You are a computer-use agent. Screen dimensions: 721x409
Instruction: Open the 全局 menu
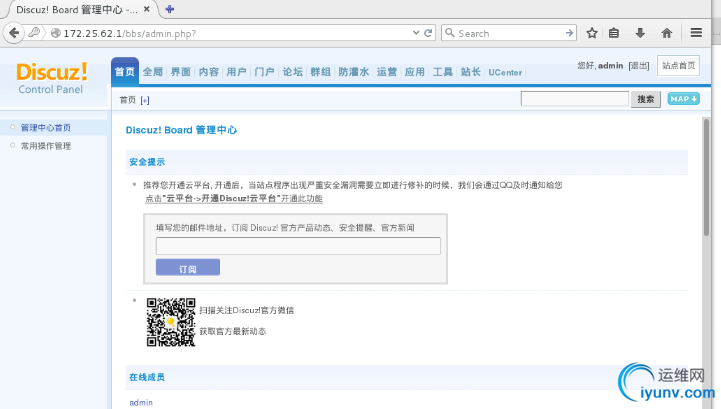(x=153, y=72)
